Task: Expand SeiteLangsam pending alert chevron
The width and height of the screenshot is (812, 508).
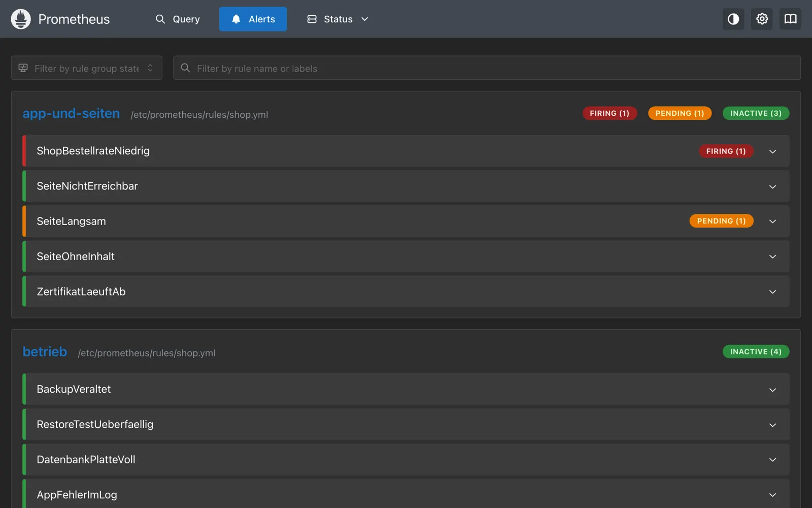Action: 772,221
